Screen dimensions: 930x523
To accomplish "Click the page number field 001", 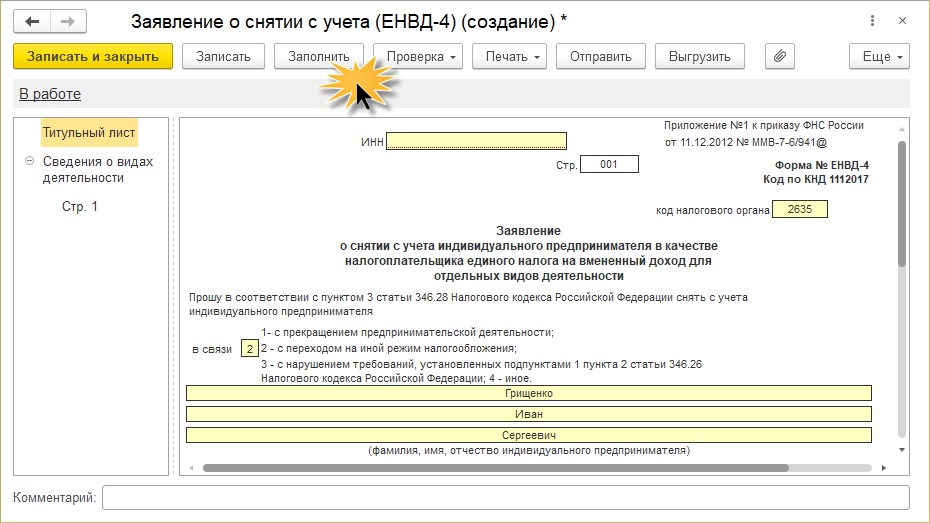I will click(609, 164).
